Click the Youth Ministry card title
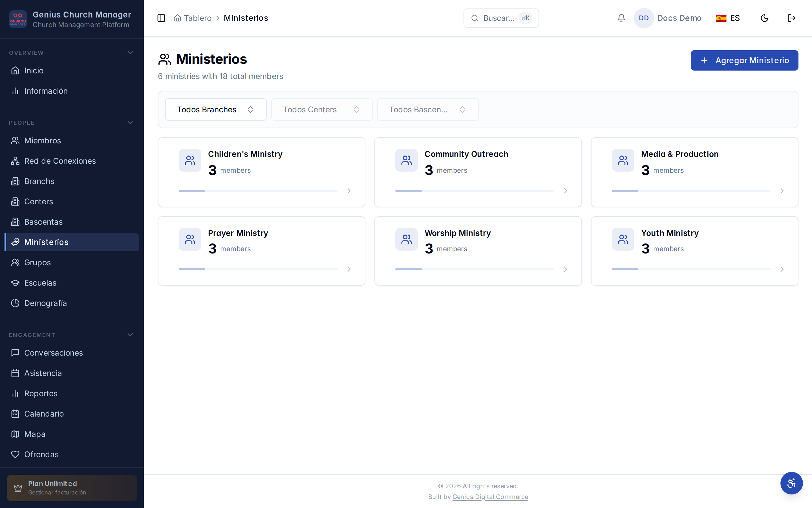This screenshot has width=812, height=508. click(x=670, y=233)
